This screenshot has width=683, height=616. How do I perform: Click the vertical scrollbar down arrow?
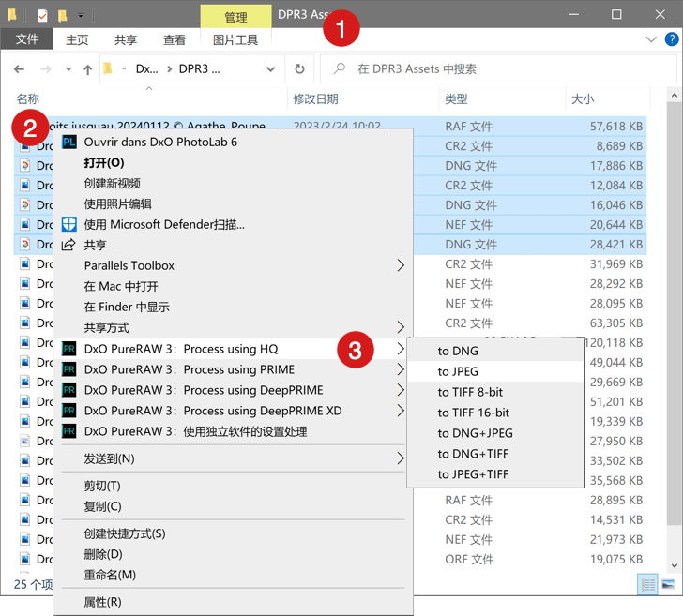(675, 565)
